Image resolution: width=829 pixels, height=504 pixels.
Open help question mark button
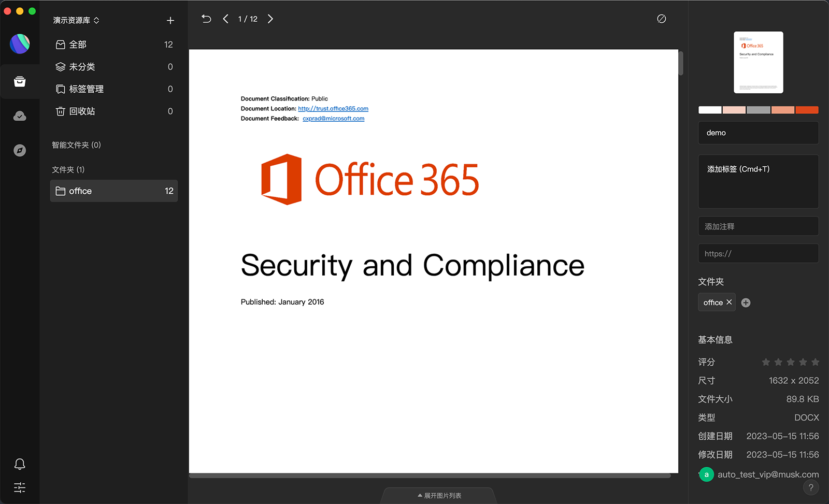pos(811,487)
